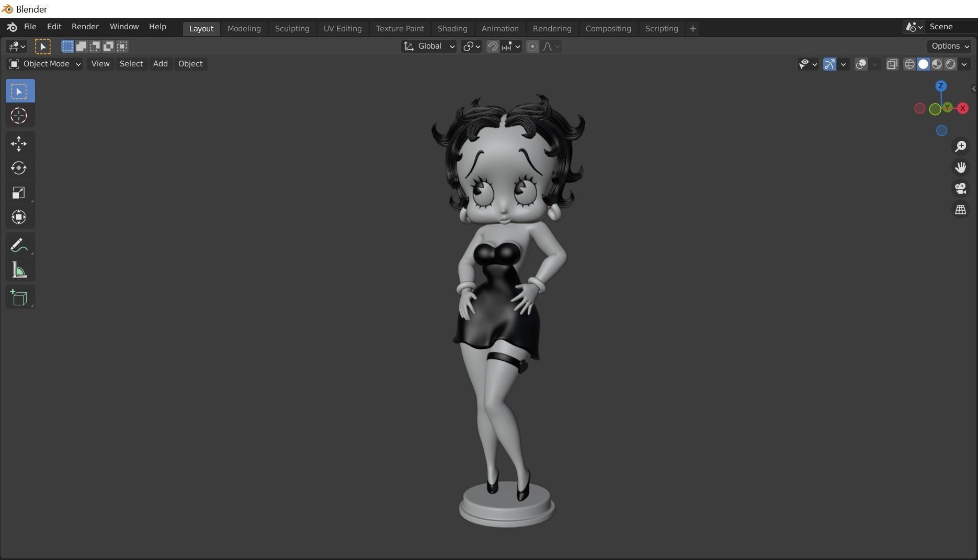Click the Z axis on navigation gizmo
Viewport: 978px width, 560px height.
(941, 86)
